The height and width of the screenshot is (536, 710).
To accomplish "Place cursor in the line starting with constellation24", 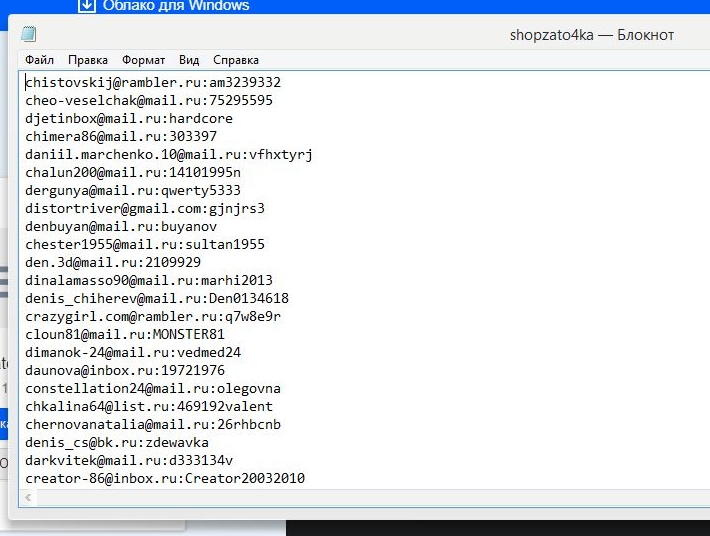I will pyautogui.click(x=153, y=388).
